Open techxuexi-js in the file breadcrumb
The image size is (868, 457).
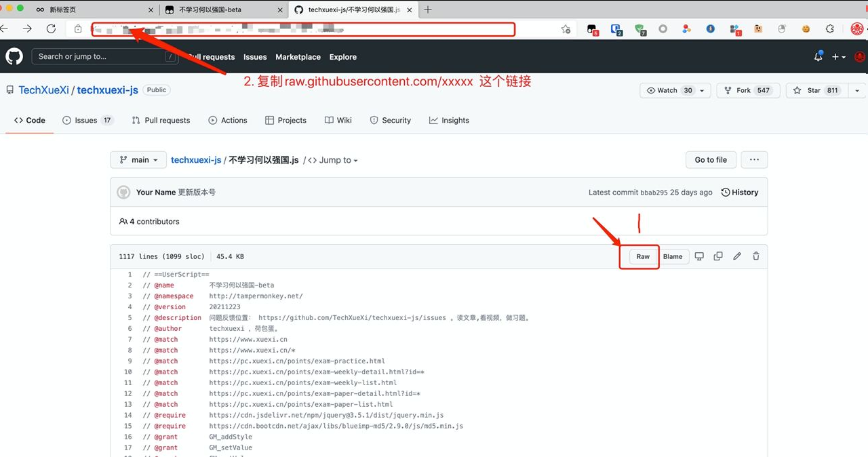[x=196, y=160]
